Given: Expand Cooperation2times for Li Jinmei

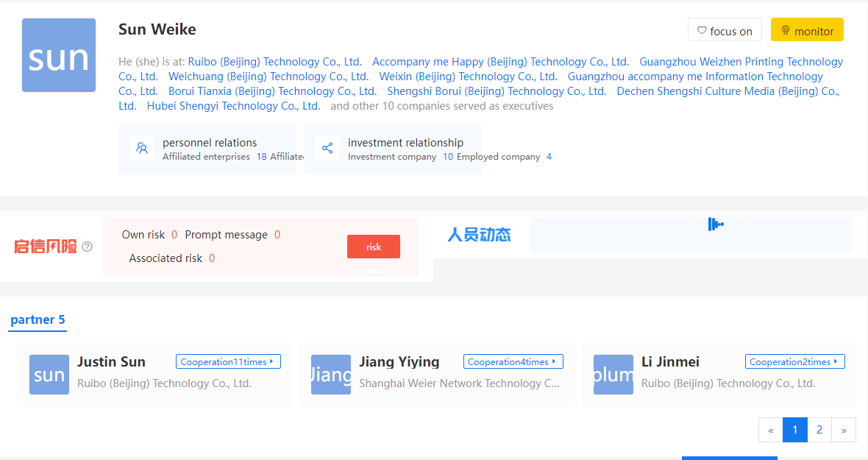Looking at the screenshot, I should [x=795, y=361].
